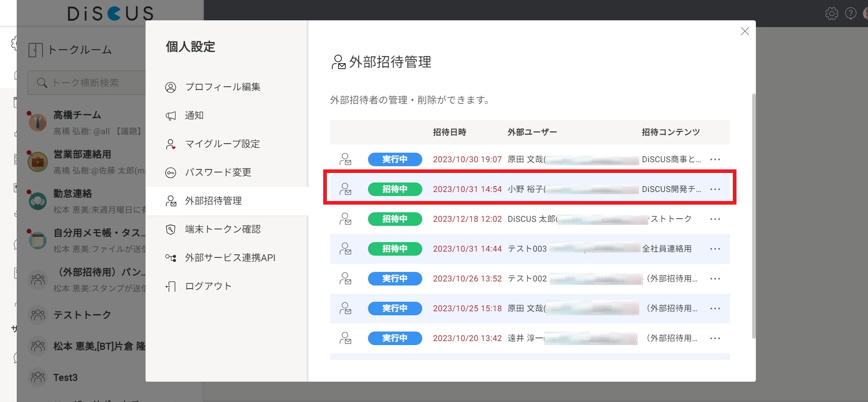This screenshot has height=402, width=868.
Task: Click the 招待日時 column header
Action: pyautogui.click(x=449, y=132)
